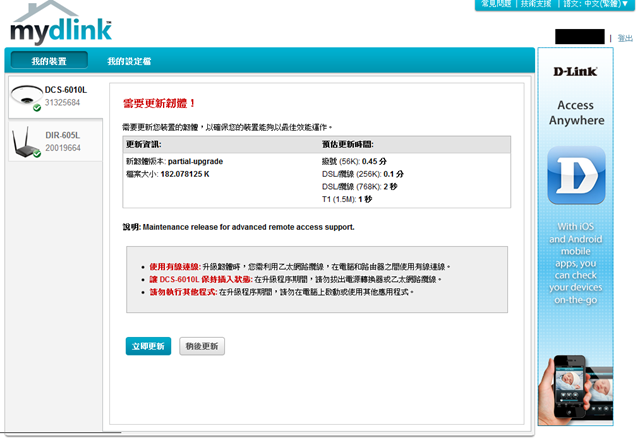
Task: Click the 請勿執行其他程式 notice line
Action: [282, 292]
